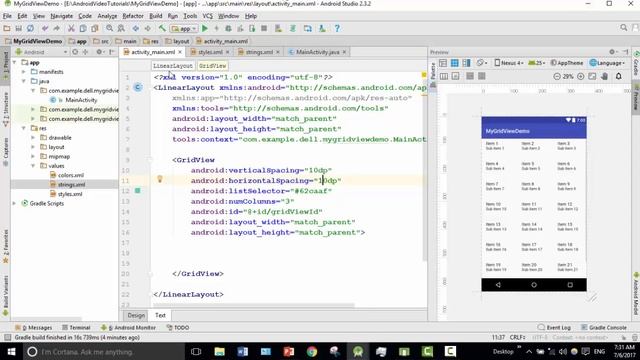
Task: Collapse the java folder in project tree
Action: click(24, 81)
